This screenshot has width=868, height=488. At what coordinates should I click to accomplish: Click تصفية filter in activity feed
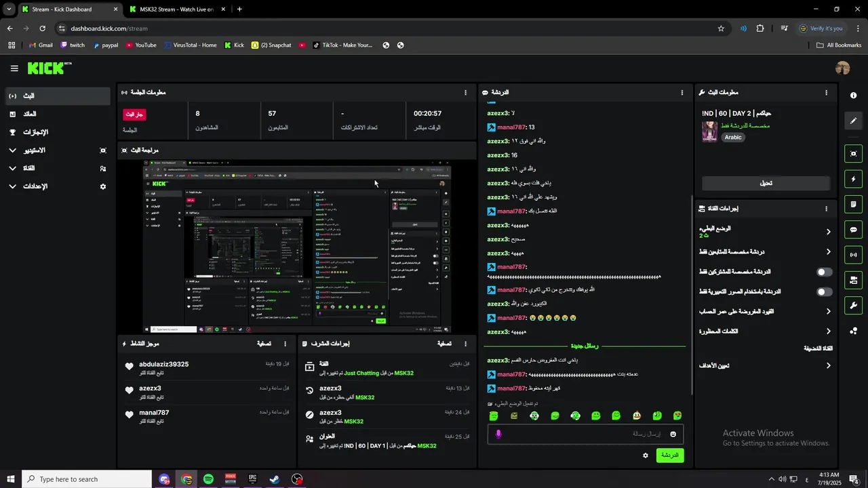pos(264,344)
